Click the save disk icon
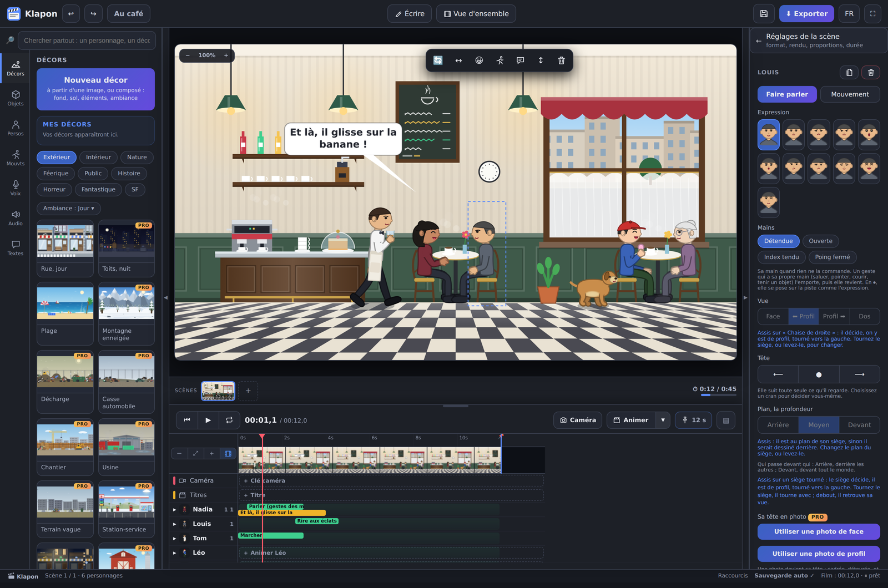Screen dimensions: 888x588 (x=764, y=14)
